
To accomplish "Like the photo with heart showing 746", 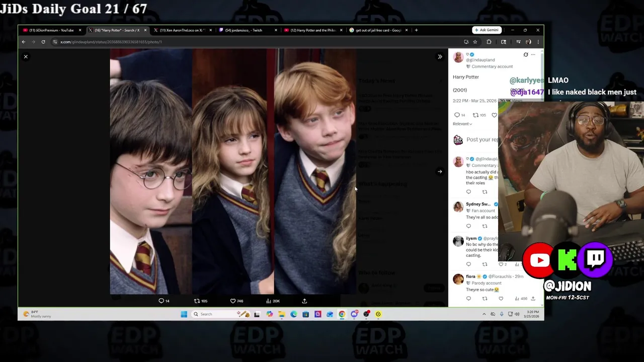I will pos(233,301).
